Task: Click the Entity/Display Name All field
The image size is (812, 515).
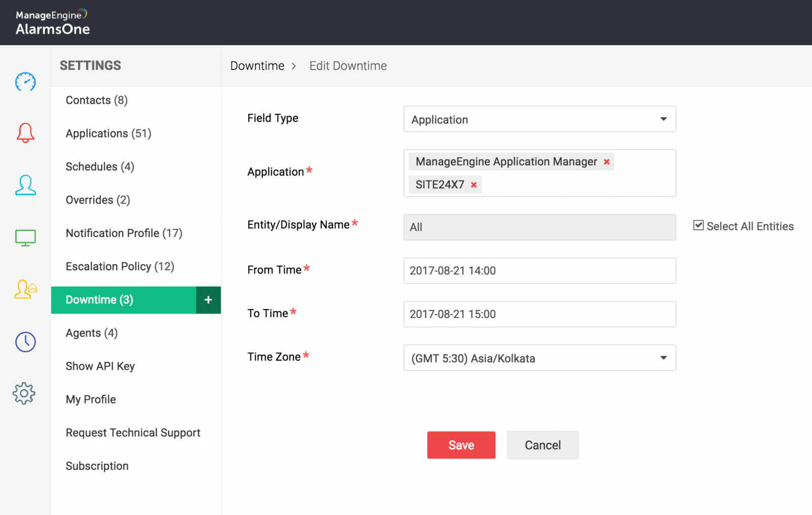Action: pyautogui.click(x=539, y=227)
